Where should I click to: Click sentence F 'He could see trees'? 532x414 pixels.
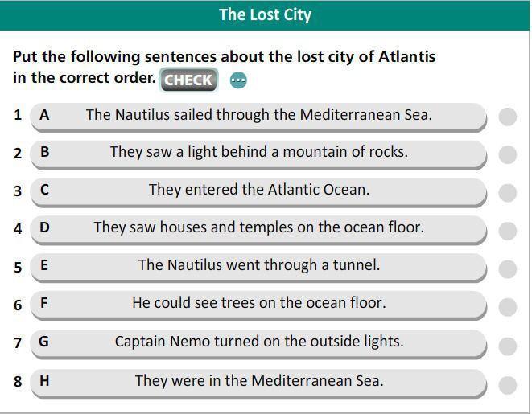258,305
